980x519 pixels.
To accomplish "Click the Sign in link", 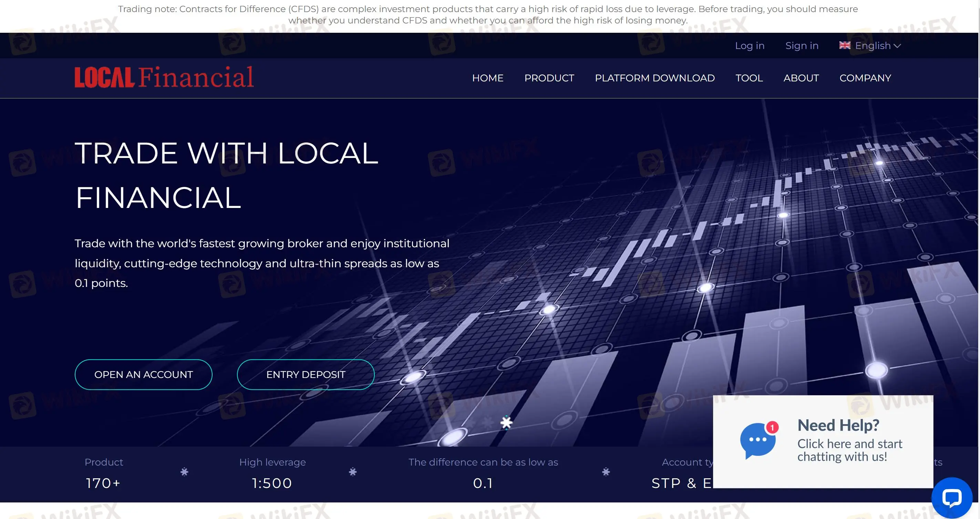I will (x=802, y=45).
